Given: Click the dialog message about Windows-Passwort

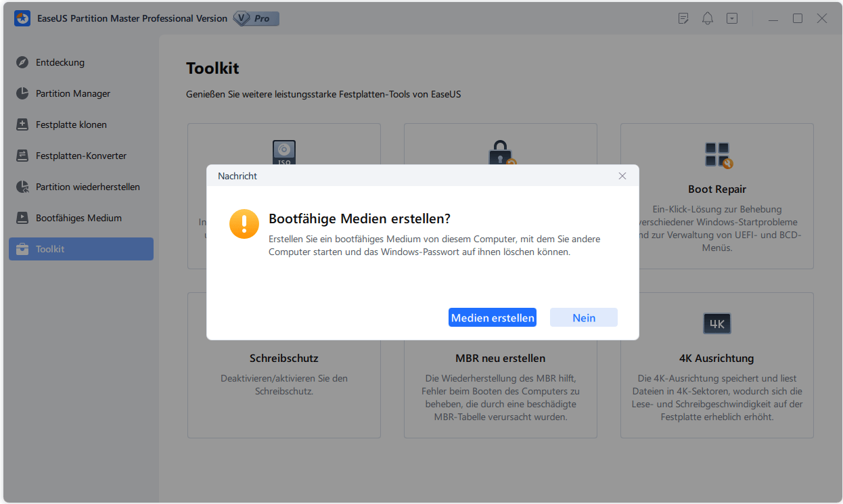Looking at the screenshot, I should point(434,246).
